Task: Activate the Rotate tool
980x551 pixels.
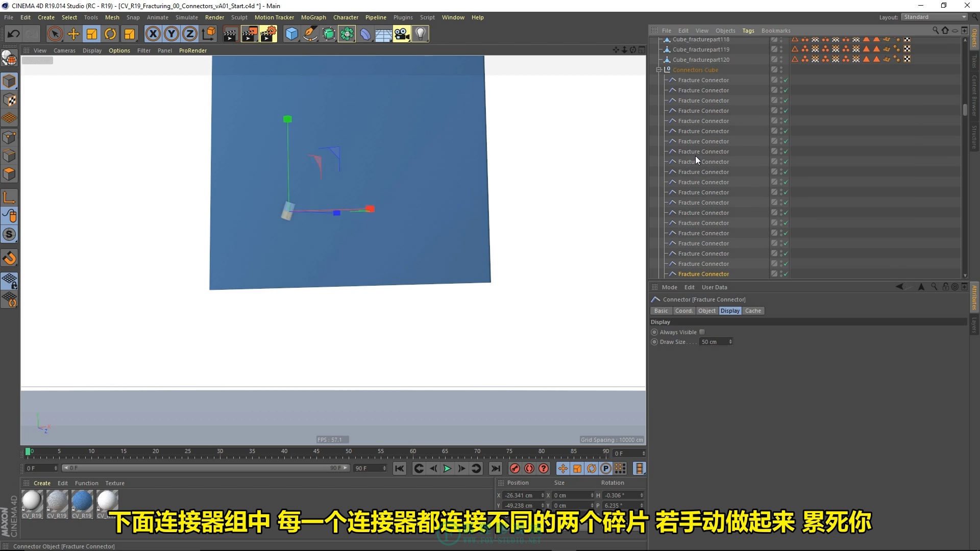Action: [110, 34]
